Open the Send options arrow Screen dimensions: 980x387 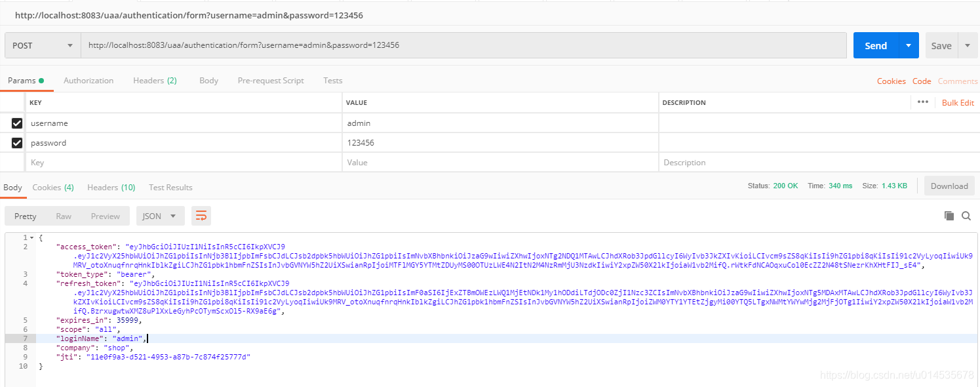pos(909,45)
